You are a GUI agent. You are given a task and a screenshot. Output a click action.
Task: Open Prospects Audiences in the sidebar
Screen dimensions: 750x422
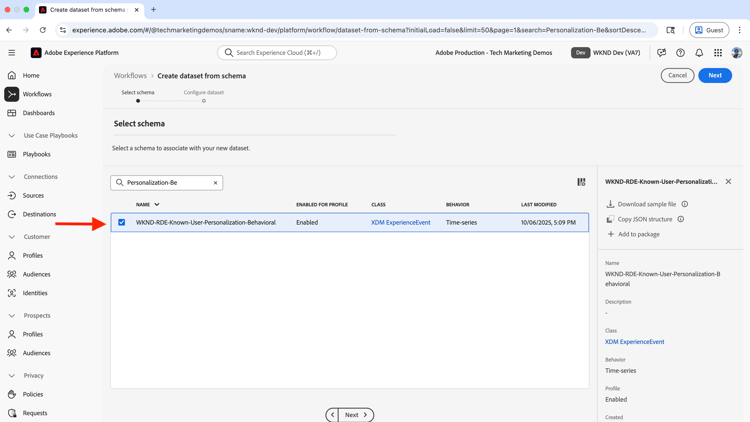[36, 353]
